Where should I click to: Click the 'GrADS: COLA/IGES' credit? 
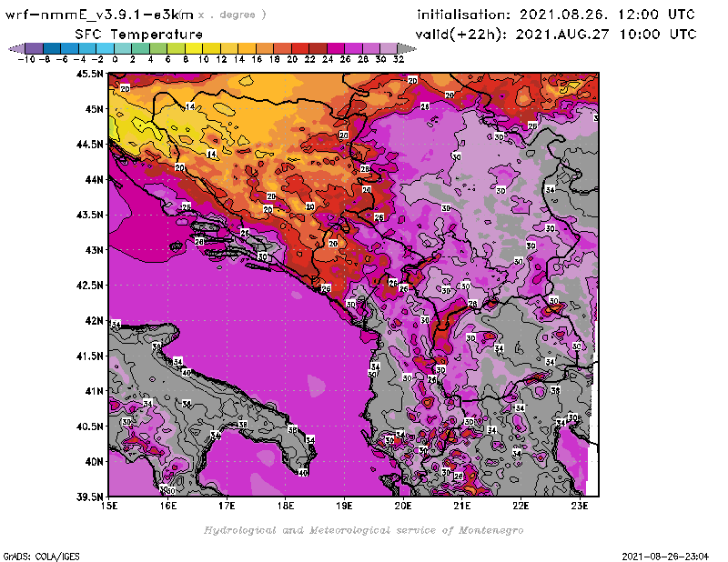click(41, 557)
